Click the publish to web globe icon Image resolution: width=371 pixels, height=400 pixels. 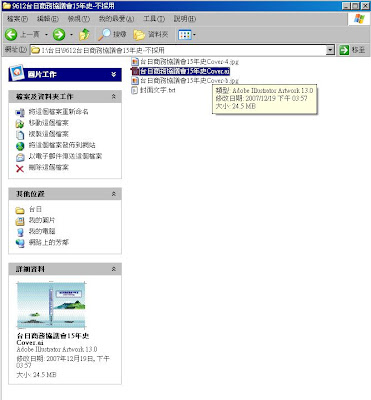click(x=20, y=146)
